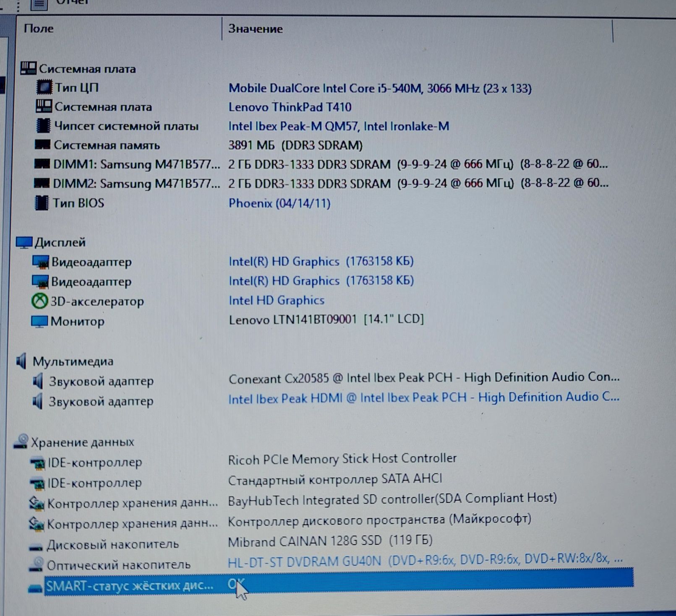Screen dimensions: 676x616
Task: Click the Системная память memory icon
Action: click(42, 145)
